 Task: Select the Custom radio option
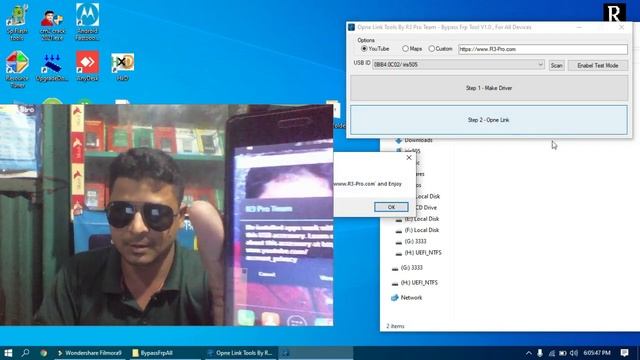click(x=431, y=49)
